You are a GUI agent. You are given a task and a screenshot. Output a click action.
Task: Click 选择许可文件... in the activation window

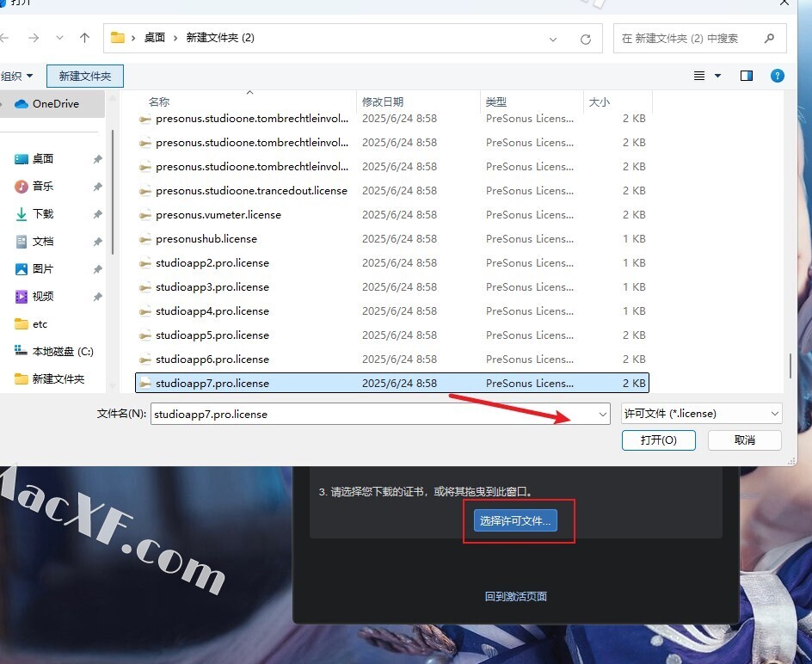(x=515, y=520)
